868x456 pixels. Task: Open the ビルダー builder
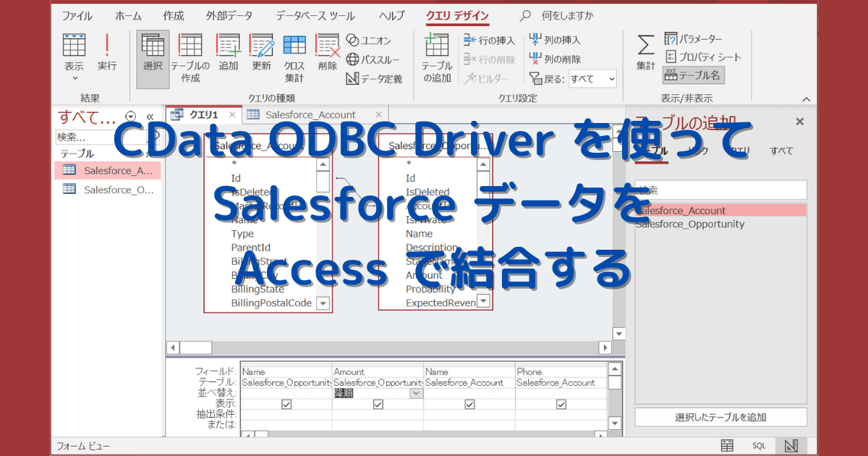(x=486, y=79)
